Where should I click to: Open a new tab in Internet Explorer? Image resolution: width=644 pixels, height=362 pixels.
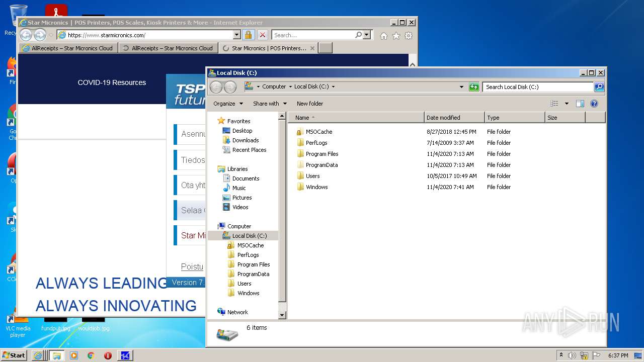point(326,48)
